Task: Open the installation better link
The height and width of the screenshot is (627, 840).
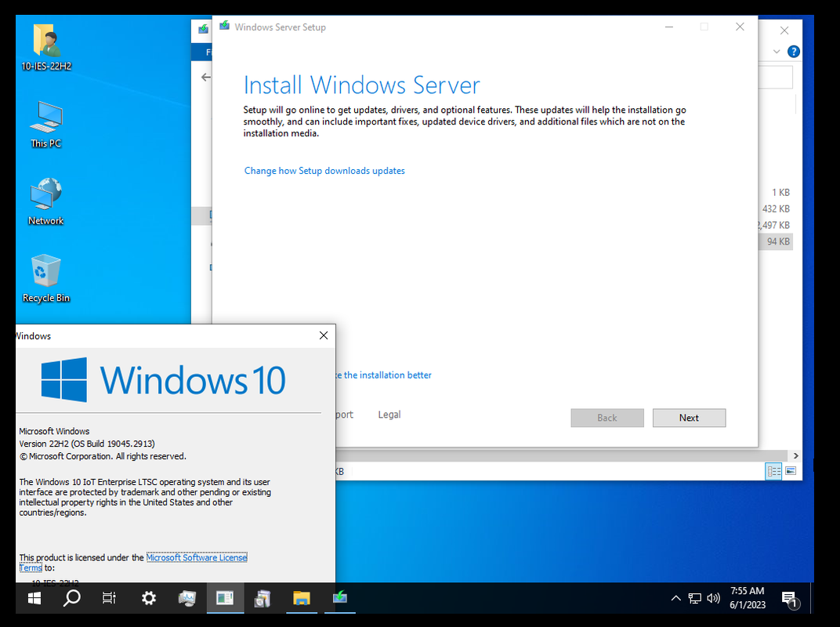Action: (x=384, y=375)
